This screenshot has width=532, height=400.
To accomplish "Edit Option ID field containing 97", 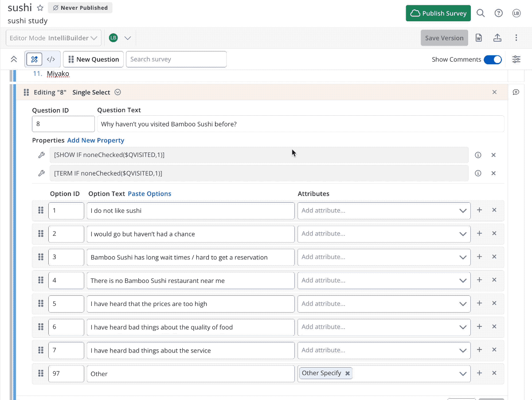I will point(66,374).
